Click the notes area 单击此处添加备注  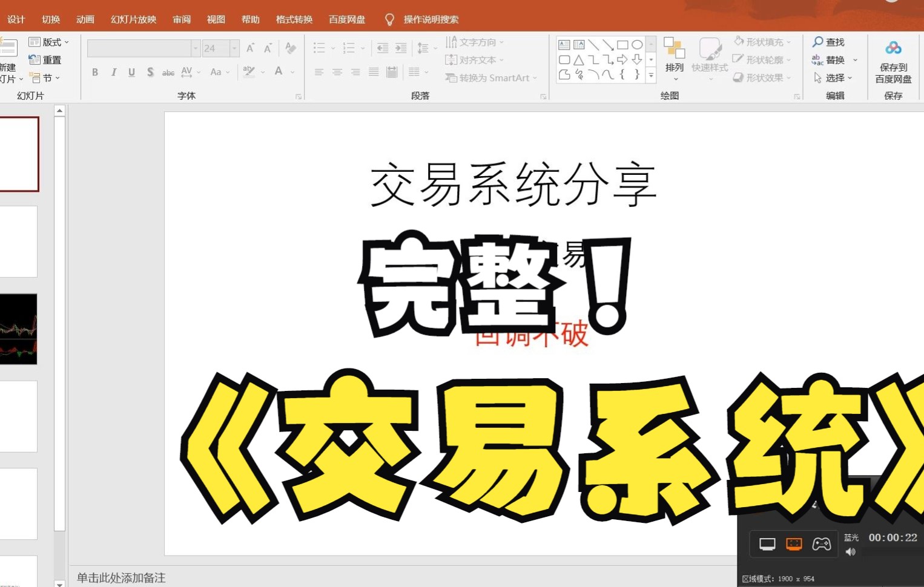tap(121, 578)
